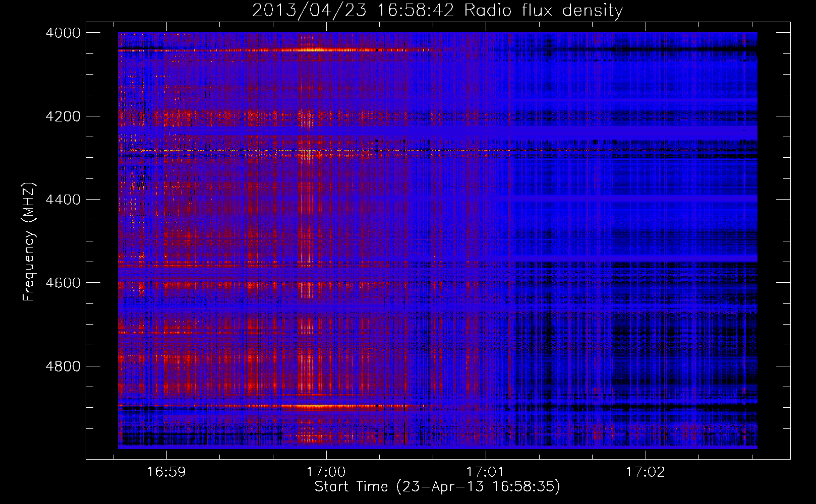This screenshot has width=816, height=504.
Task: Select the 4200 frequency tick label
Action: (x=63, y=116)
